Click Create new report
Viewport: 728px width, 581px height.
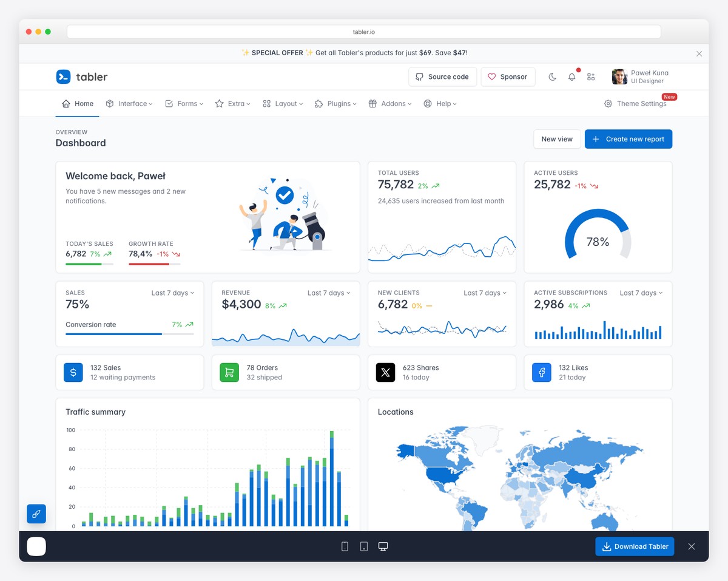click(628, 139)
